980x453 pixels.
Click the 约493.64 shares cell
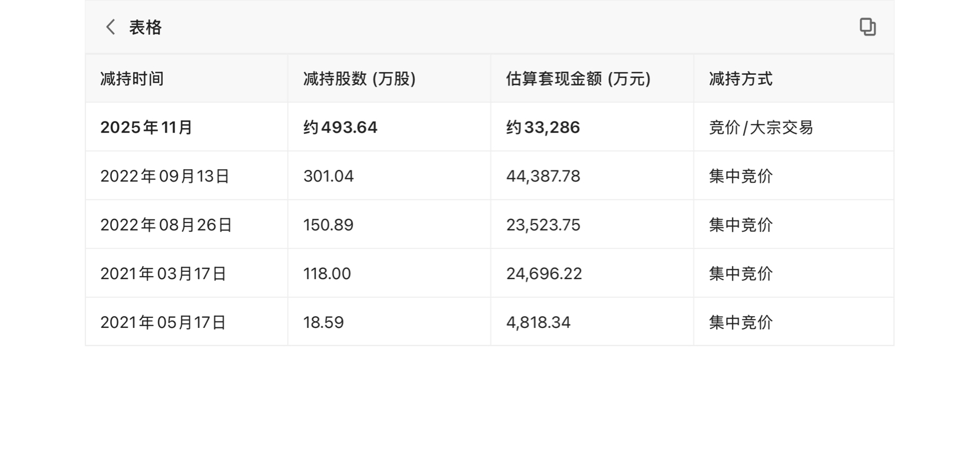(340, 127)
